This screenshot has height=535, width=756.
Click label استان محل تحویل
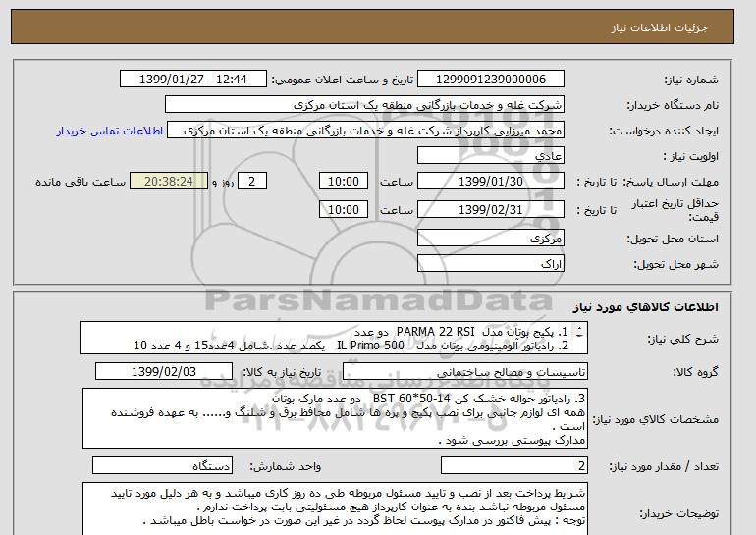pyautogui.click(x=673, y=239)
